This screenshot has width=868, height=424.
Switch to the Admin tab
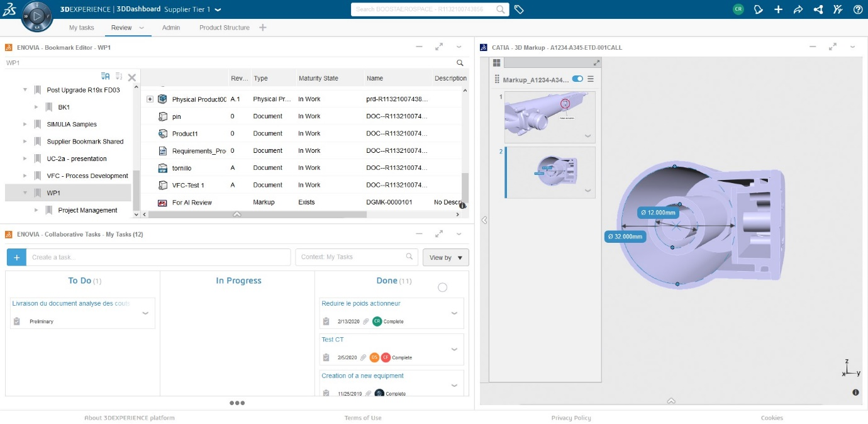pyautogui.click(x=171, y=28)
